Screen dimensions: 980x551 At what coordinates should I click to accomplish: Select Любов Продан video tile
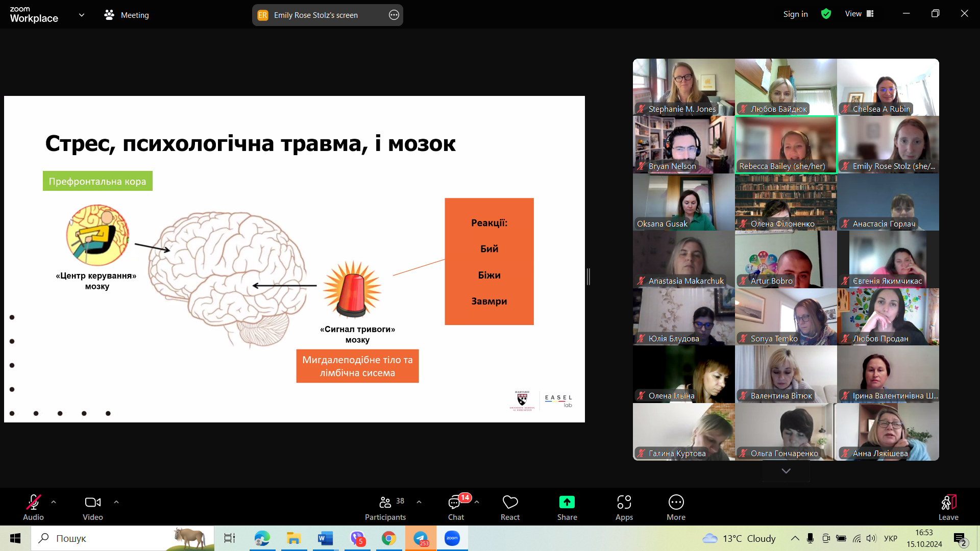[x=888, y=317]
